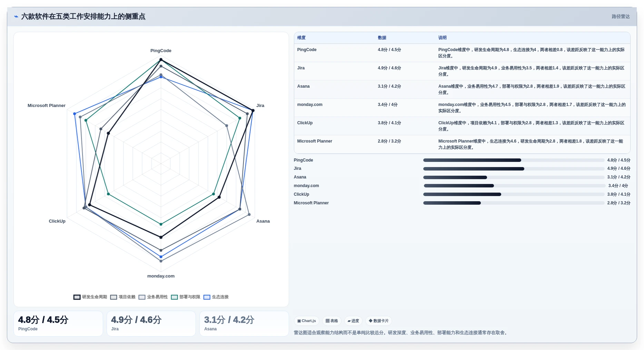
Task: Toggle the 业务易用性 legend swatch
Action: tap(142, 297)
